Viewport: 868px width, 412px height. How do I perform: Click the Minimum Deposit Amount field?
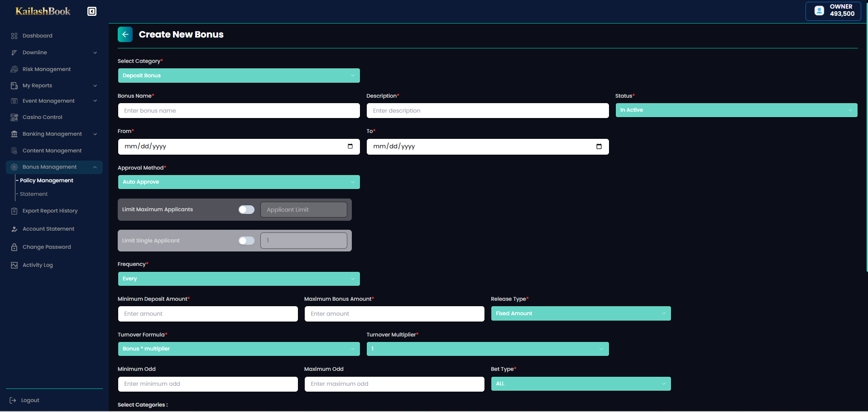pyautogui.click(x=208, y=314)
